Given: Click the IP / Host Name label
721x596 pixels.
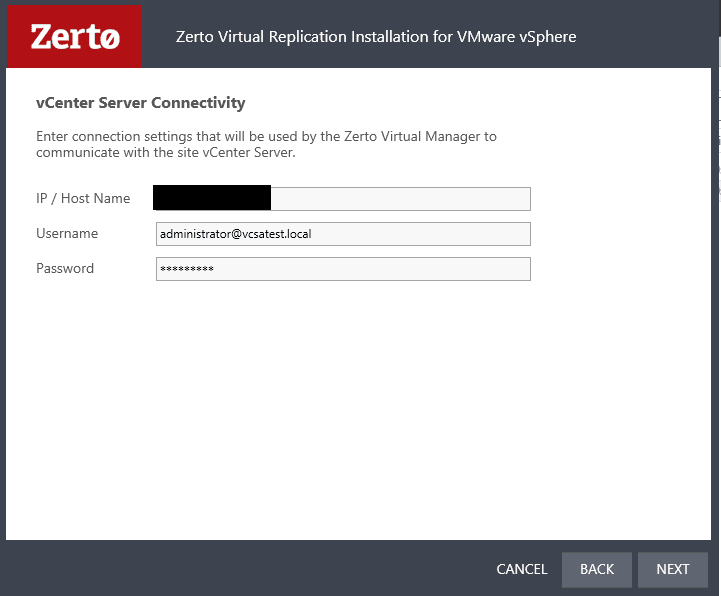Looking at the screenshot, I should tap(83, 198).
